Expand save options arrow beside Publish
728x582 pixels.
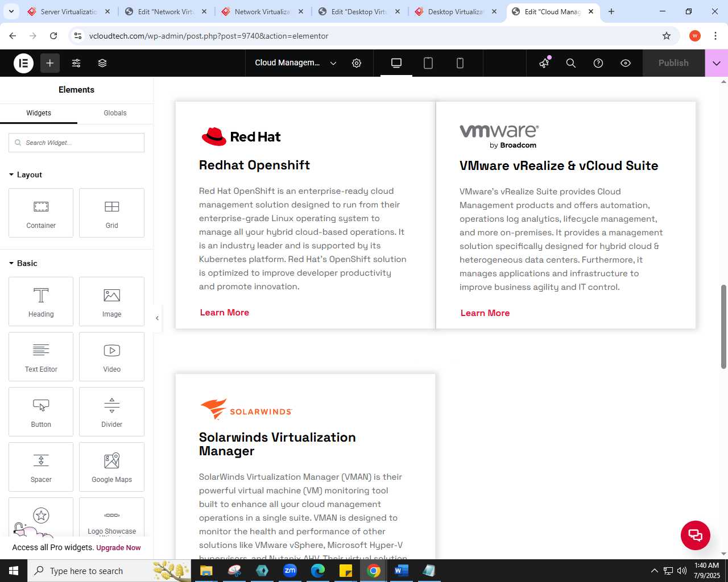click(x=717, y=63)
